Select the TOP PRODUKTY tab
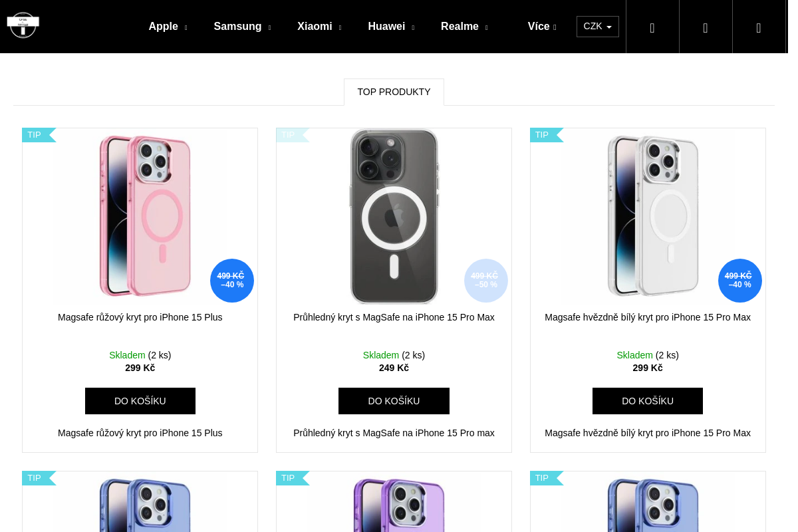The height and width of the screenshot is (532, 798). point(394,92)
